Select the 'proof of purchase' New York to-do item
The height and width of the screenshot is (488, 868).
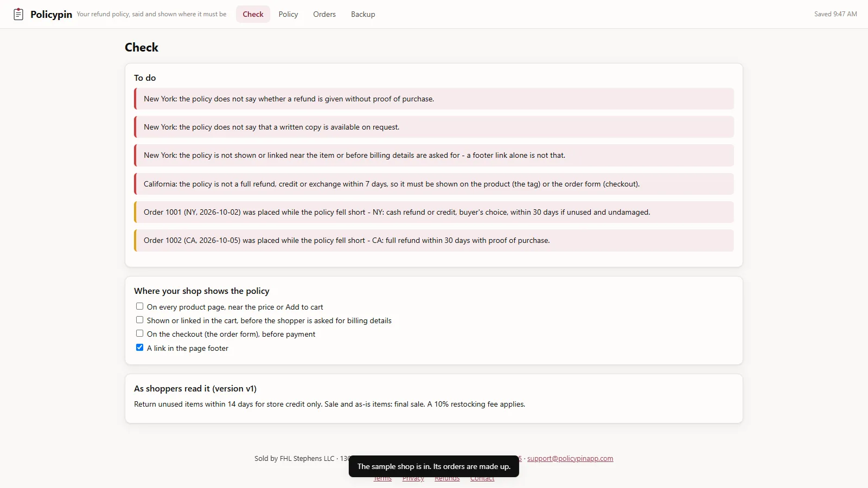point(434,99)
